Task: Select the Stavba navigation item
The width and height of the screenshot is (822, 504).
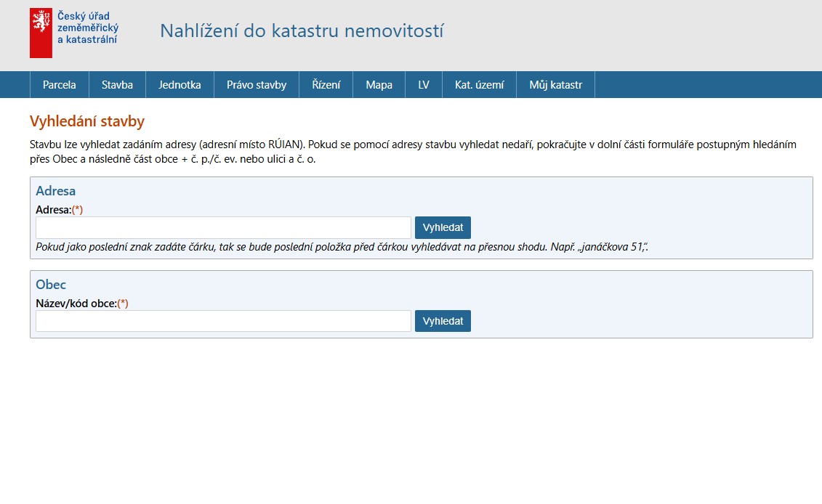Action: tap(117, 85)
